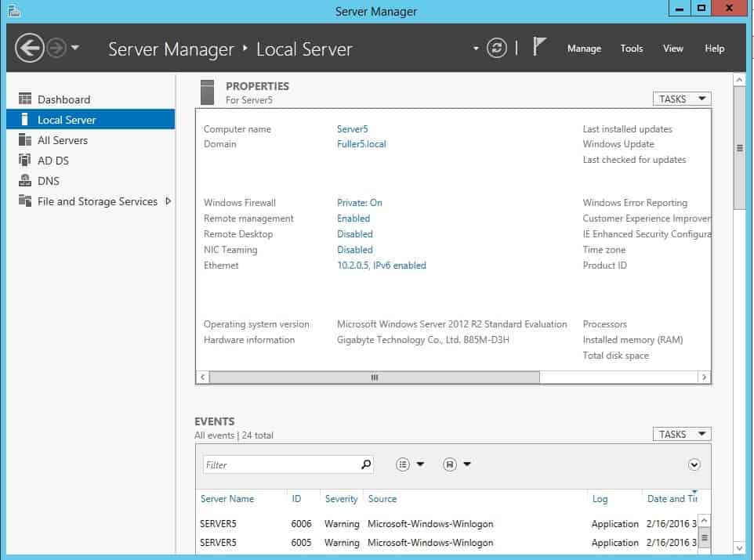Image resolution: width=754 pixels, height=560 pixels.
Task: Open File and Storage Services
Action: [x=91, y=201]
